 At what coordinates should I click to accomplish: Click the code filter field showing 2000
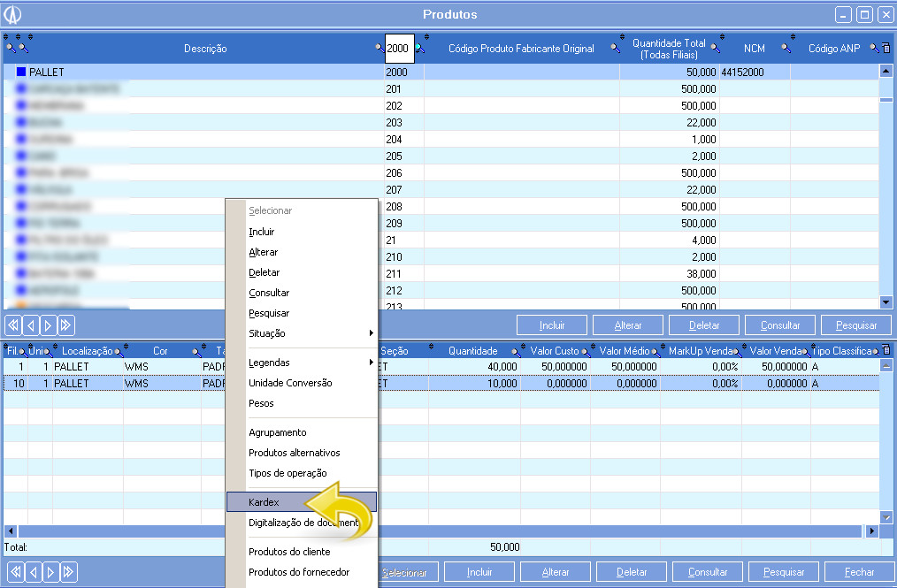click(399, 49)
